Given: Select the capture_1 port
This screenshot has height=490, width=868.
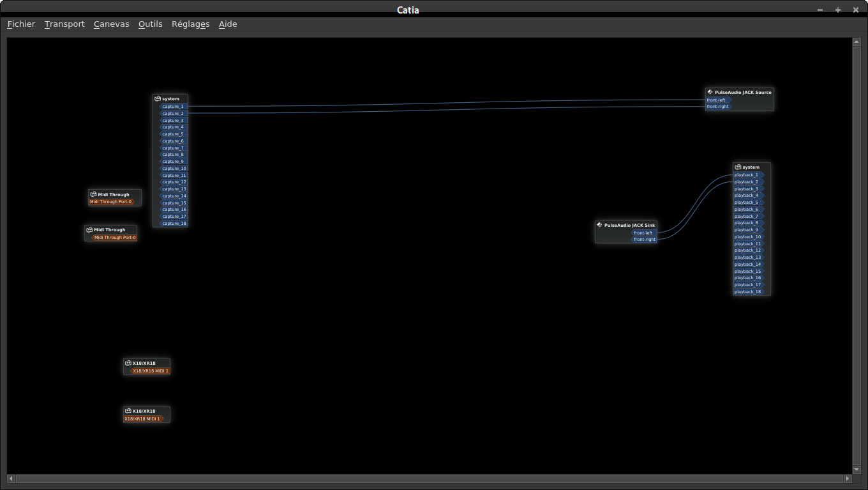Looking at the screenshot, I should (x=173, y=107).
